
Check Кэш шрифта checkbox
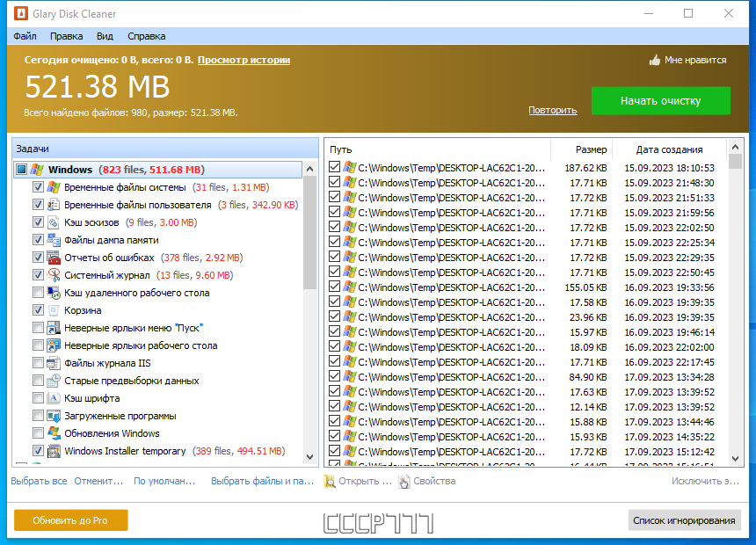[x=38, y=398]
